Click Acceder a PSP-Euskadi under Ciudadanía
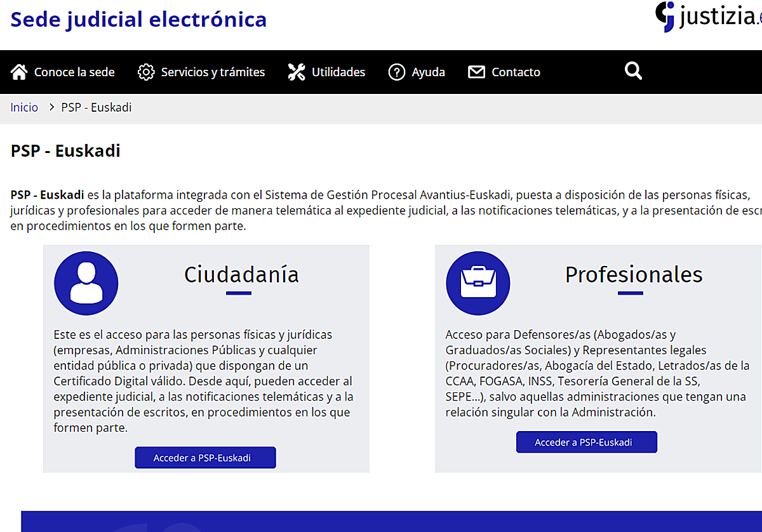This screenshot has width=762, height=532. click(205, 457)
